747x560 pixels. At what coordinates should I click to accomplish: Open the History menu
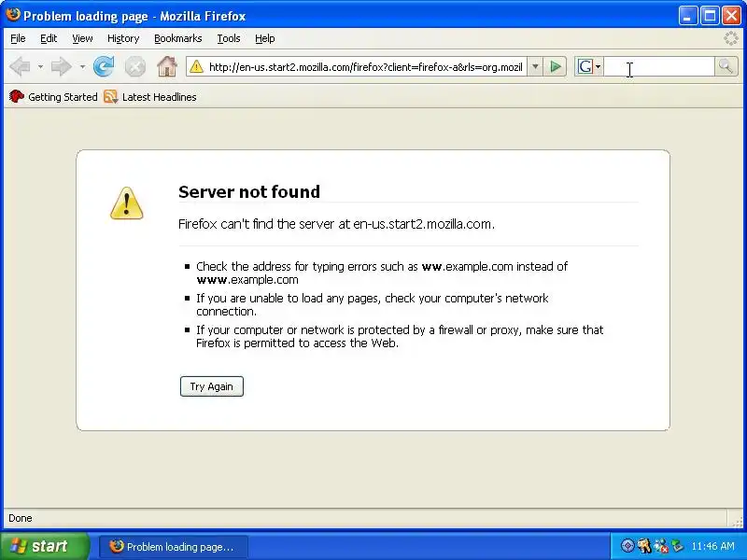123,38
